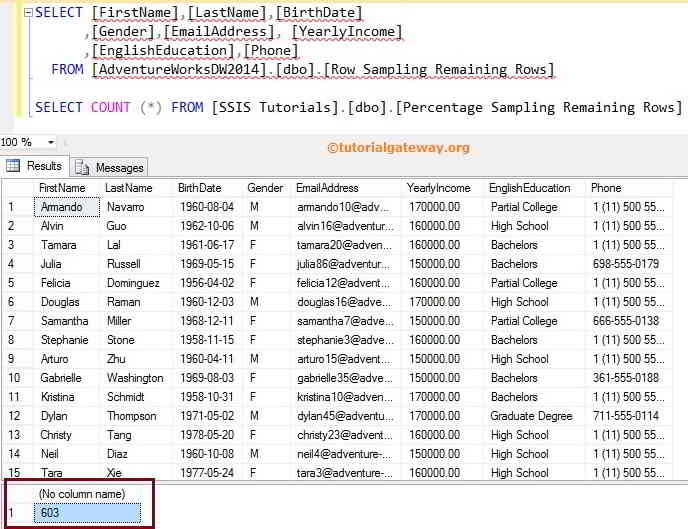
Task: Click the Christy cell
Action: point(67,435)
